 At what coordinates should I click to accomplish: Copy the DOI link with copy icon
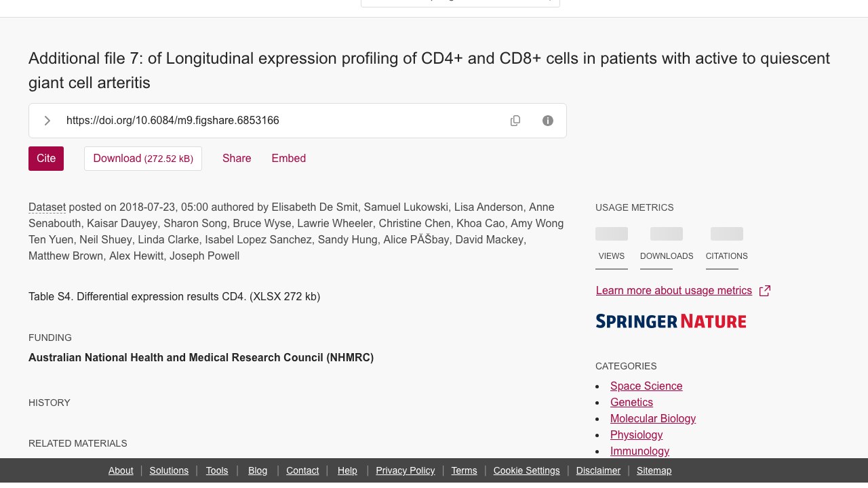click(x=515, y=121)
